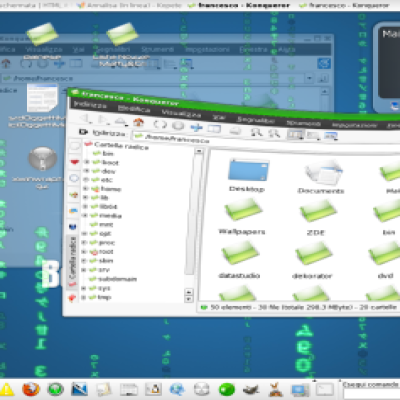Click the Stop button in front Konqueror toolbar
Screen dimensions: 400x400
[178, 126]
